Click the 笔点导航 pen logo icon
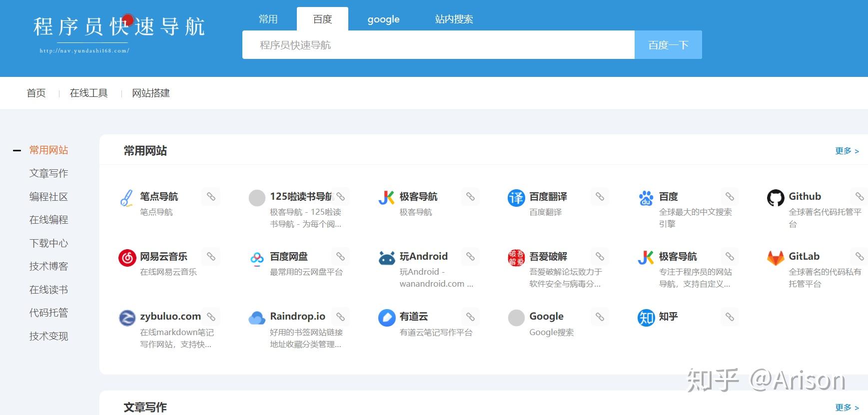Image resolution: width=868 pixels, height=415 pixels. click(x=127, y=198)
